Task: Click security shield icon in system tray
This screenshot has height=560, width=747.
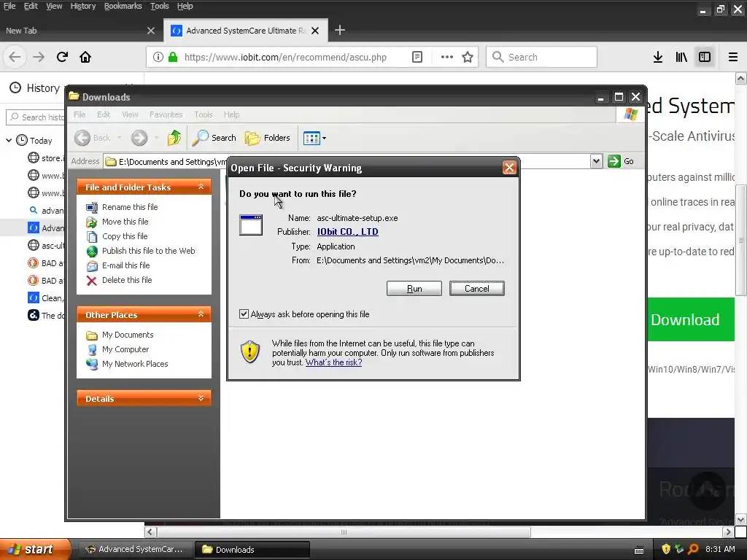Action: (666, 549)
